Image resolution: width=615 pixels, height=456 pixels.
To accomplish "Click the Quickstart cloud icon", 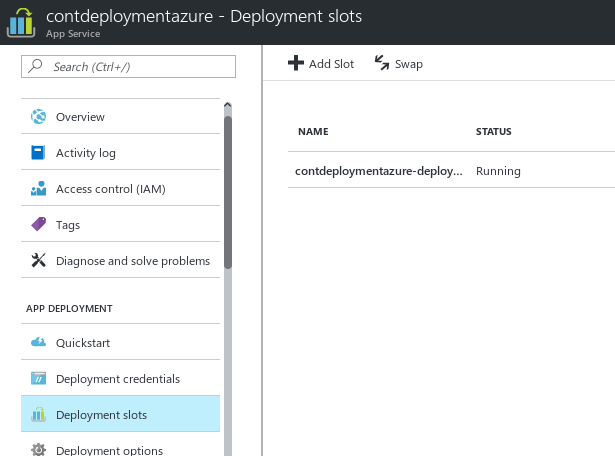I will (39, 343).
